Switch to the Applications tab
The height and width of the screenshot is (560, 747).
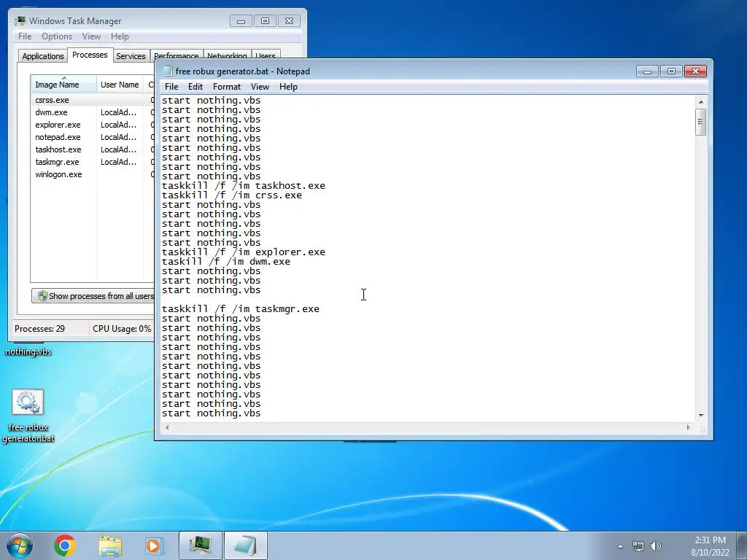click(43, 55)
